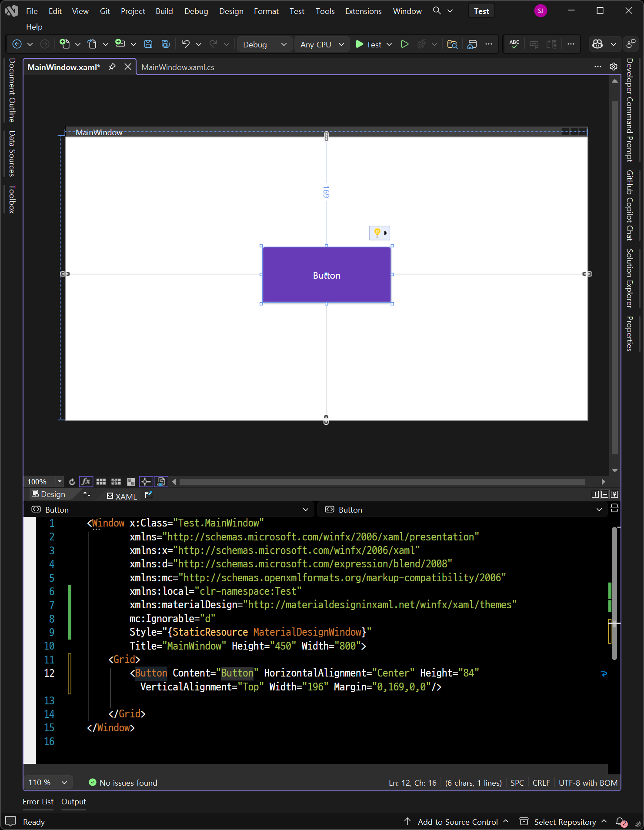Toggle snapping to snaplines button
Screen dimensions: 644x830
coord(146,482)
